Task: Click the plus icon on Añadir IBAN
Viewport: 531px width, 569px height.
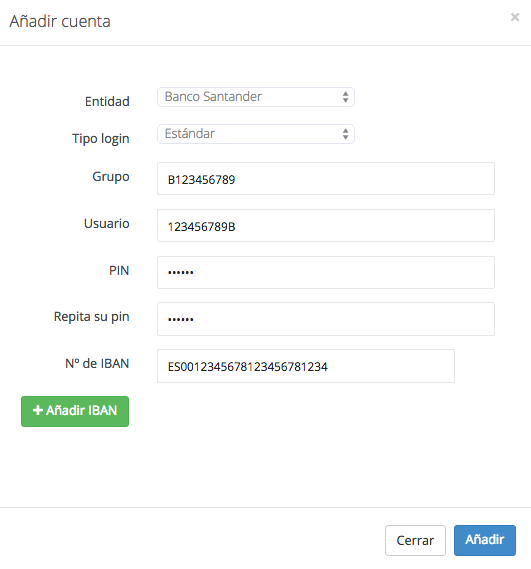Action: [38, 410]
